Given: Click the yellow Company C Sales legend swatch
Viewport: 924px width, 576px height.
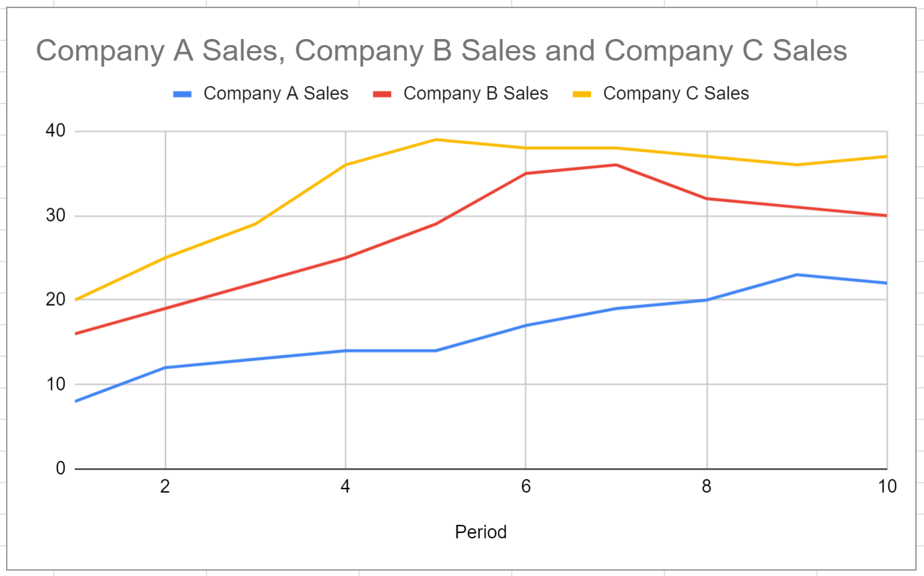Looking at the screenshot, I should point(582,95).
